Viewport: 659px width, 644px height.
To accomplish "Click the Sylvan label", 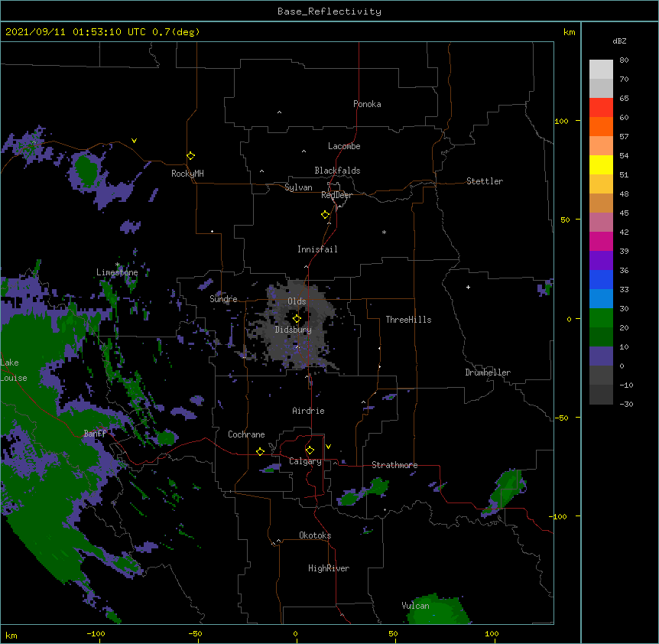I will point(298,187).
